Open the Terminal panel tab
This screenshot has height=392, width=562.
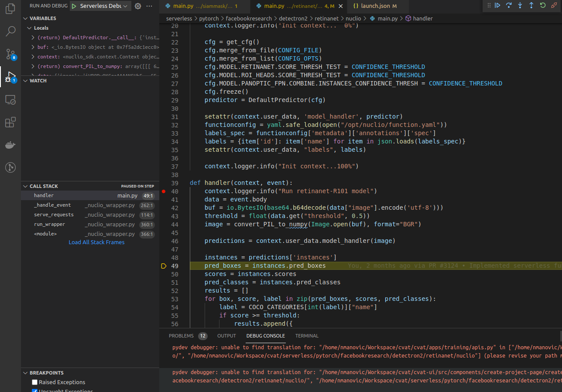[307, 336]
